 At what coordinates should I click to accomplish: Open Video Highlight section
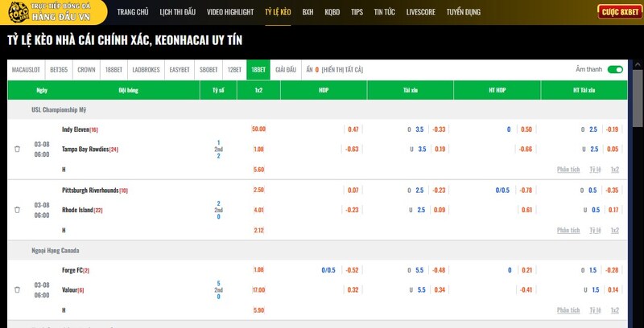(230, 12)
